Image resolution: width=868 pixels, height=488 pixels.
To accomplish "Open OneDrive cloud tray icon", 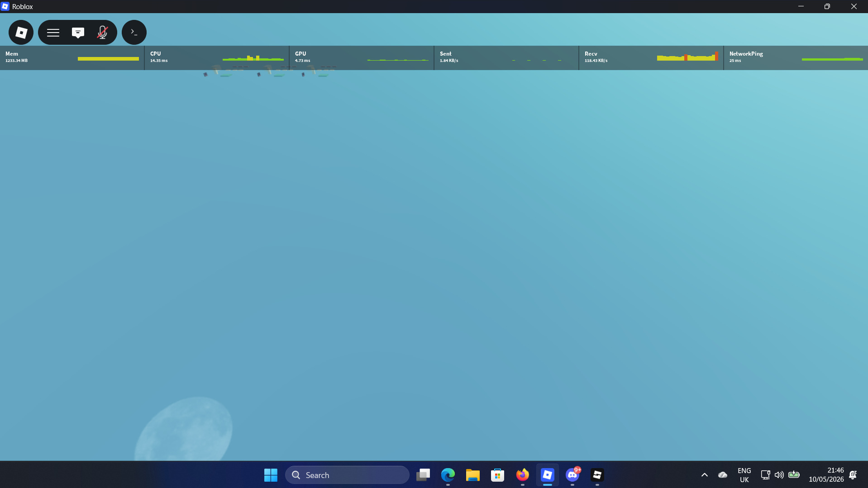I will coord(723,475).
